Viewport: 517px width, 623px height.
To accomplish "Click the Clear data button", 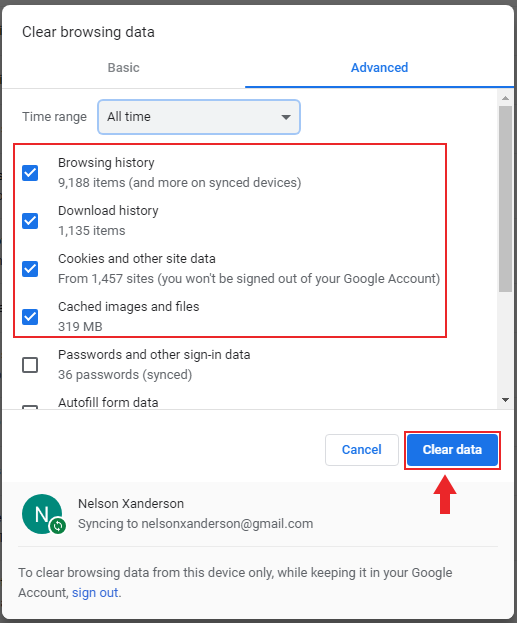I will [452, 450].
